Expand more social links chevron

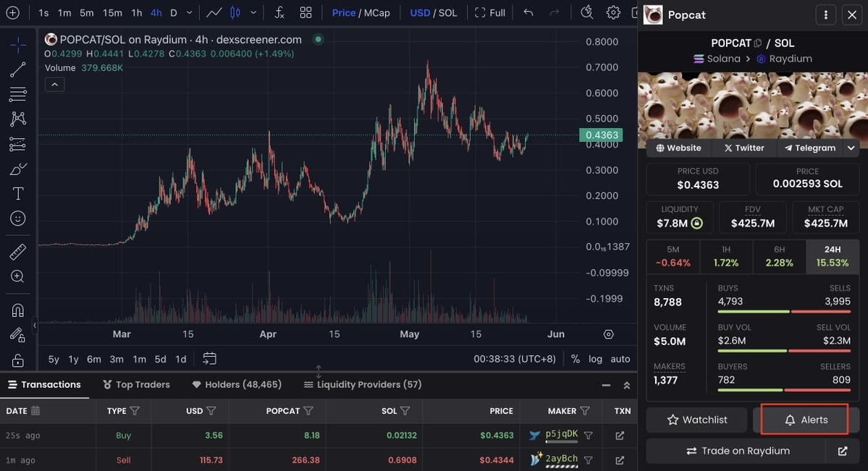coord(851,148)
